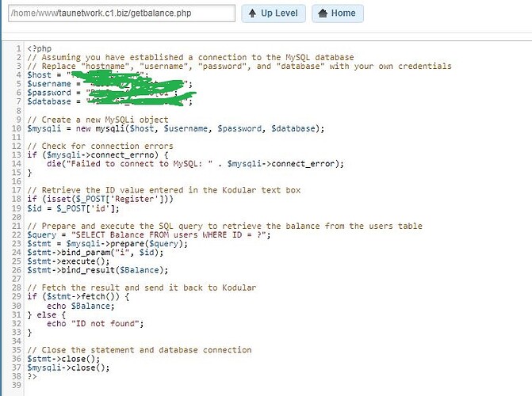
Task: Click 'echo $Balance;' on line 30
Action: tap(81, 307)
